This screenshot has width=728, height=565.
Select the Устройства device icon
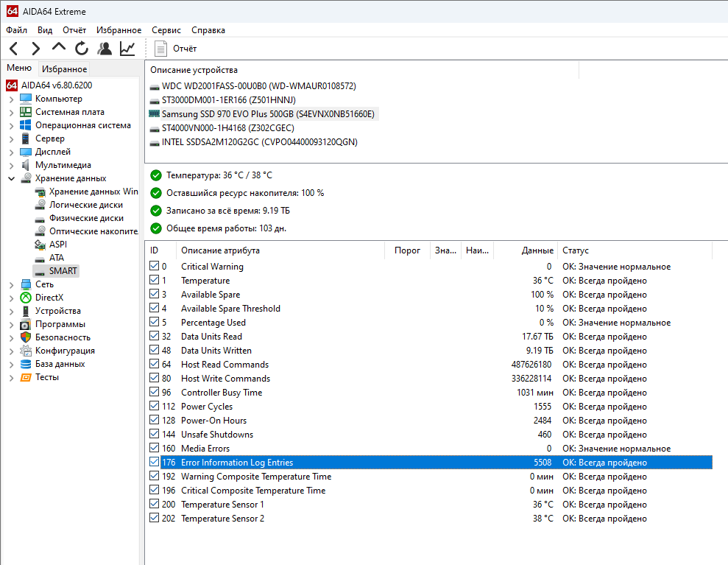point(26,311)
